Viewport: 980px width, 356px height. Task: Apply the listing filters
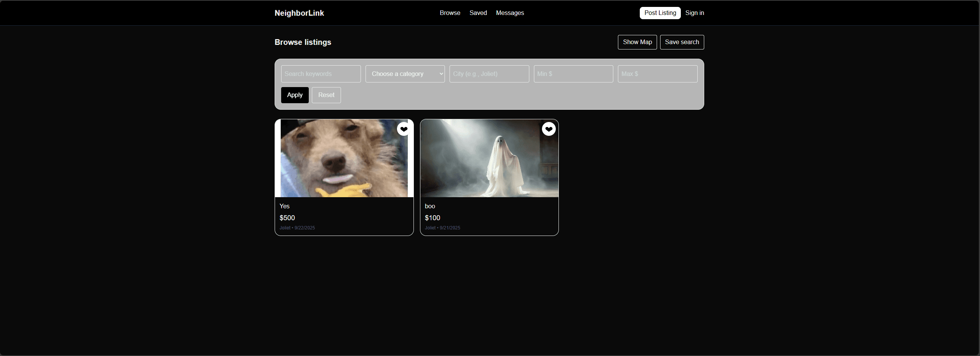(x=295, y=95)
